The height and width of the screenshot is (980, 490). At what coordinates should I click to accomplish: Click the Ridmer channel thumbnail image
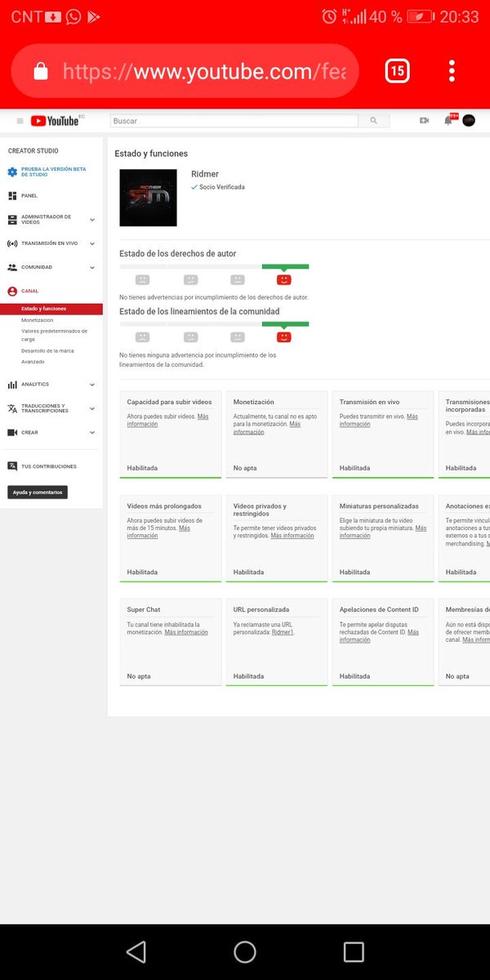coord(148,198)
